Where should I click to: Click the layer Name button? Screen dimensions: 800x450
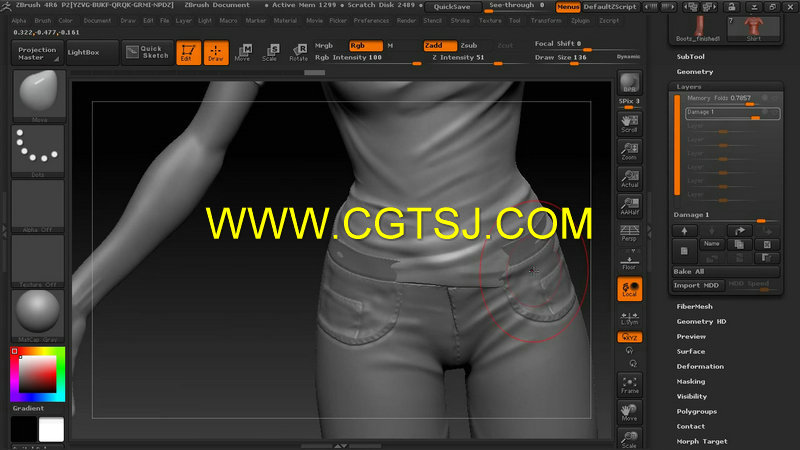[x=712, y=244]
